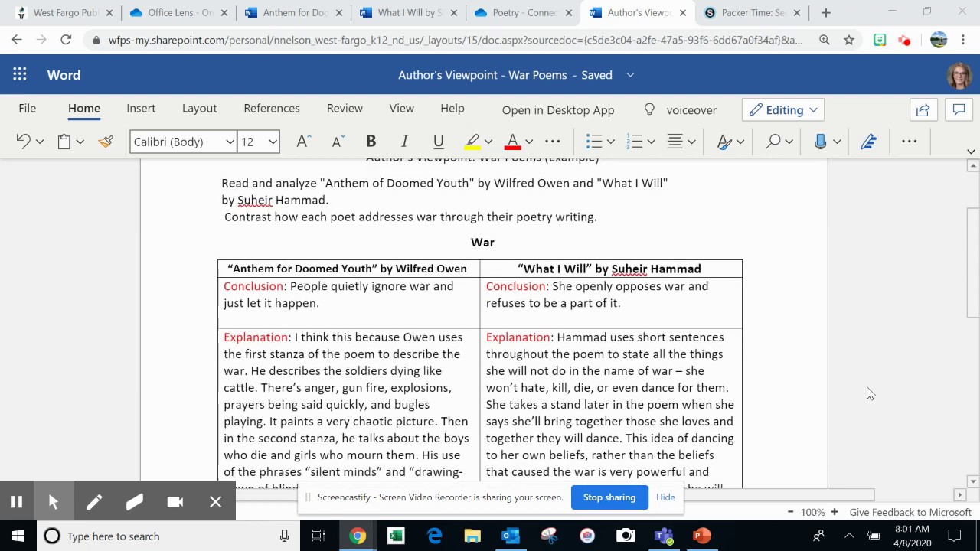Open more ribbon options ellipsis
Viewport: 980px width, 551px height.
[909, 141]
